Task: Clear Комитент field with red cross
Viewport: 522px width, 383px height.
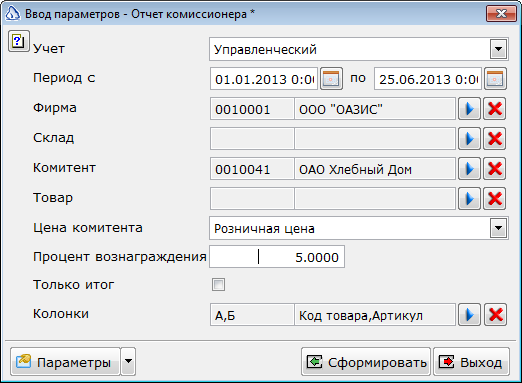Action: 495,169
